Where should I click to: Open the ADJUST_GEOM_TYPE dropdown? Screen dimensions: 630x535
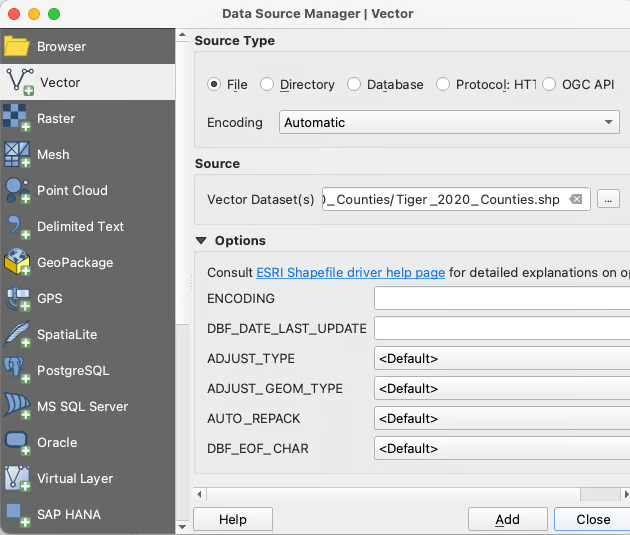pos(502,388)
